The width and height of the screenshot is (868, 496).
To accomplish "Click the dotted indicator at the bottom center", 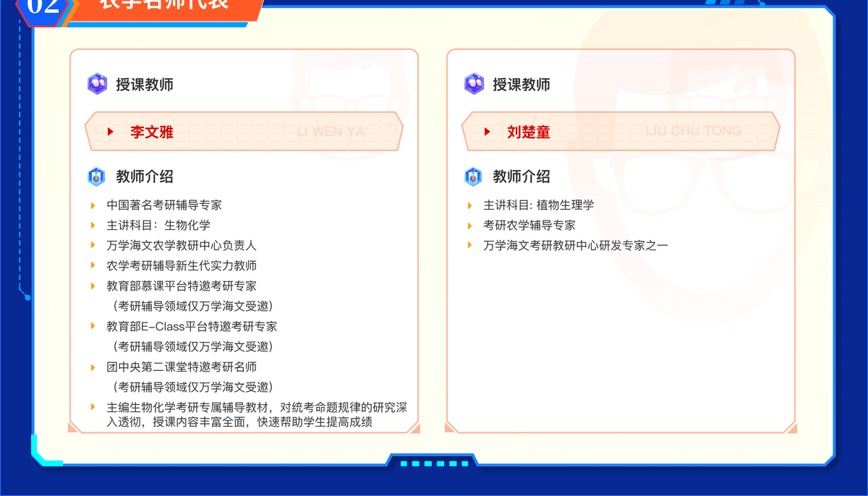I will [x=434, y=463].
